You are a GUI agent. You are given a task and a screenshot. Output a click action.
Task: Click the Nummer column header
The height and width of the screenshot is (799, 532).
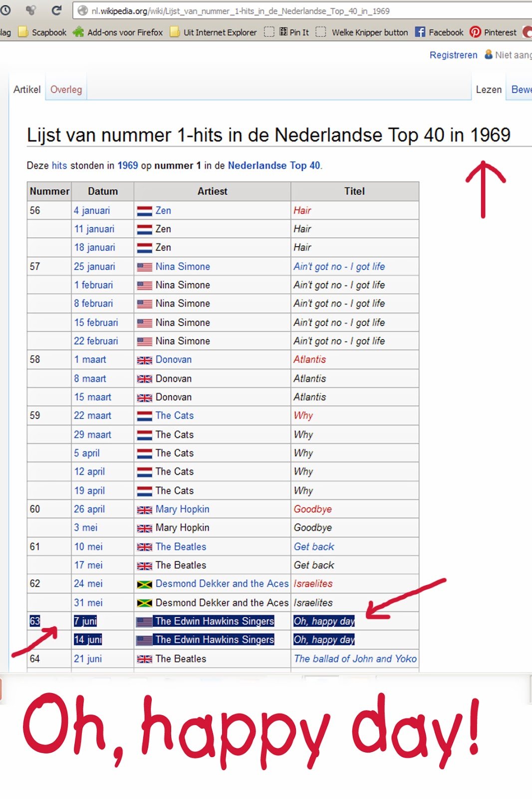49,191
